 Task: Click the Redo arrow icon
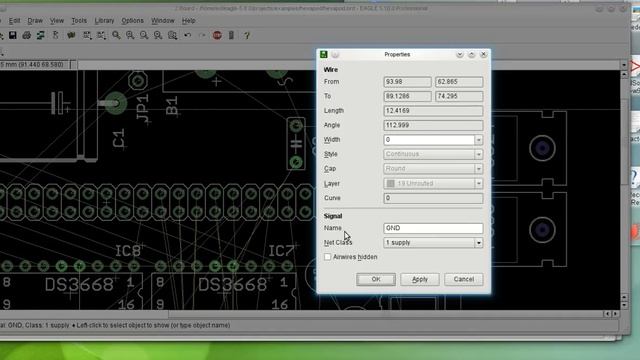click(202, 36)
